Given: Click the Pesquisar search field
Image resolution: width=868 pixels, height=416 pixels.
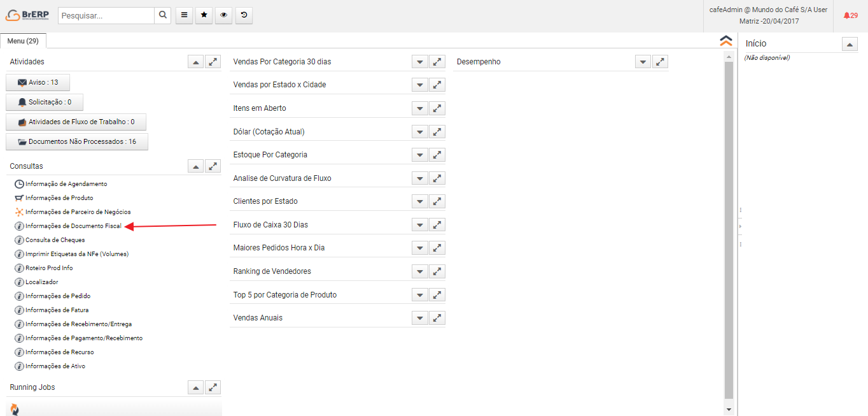Looking at the screenshot, I should [106, 16].
